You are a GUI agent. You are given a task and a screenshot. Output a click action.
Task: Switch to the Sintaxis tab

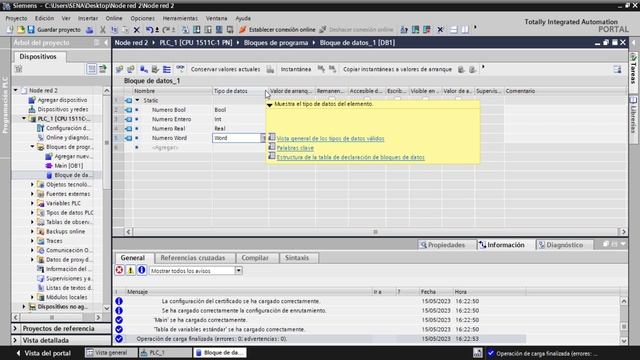click(297, 258)
